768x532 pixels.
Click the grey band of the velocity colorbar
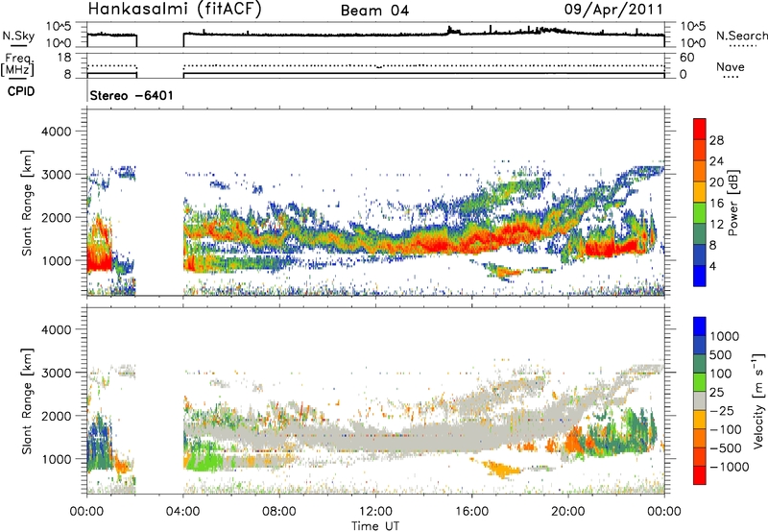(x=700, y=400)
